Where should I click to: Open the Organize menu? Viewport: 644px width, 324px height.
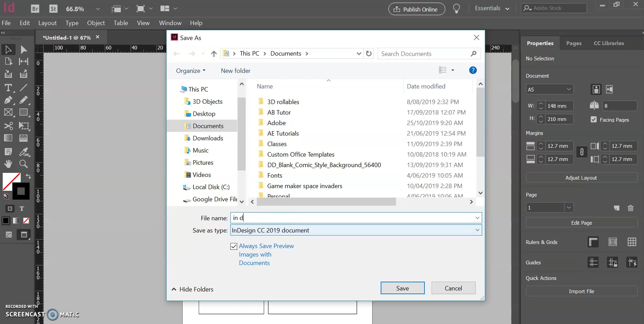point(191,71)
